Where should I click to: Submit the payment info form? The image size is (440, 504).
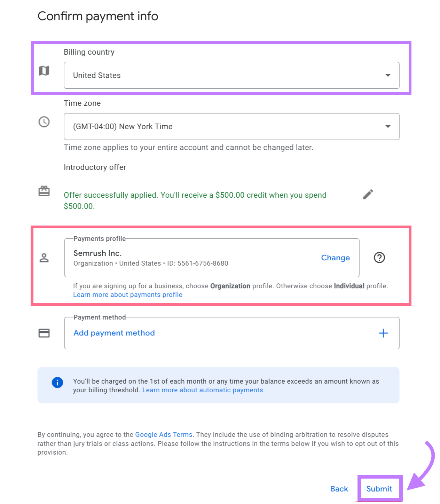point(379,489)
